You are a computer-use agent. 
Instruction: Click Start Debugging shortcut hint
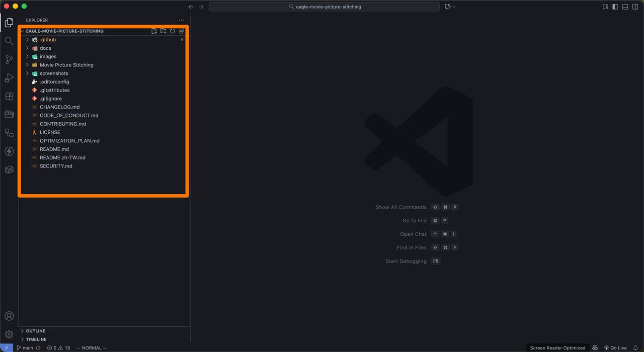(x=413, y=261)
